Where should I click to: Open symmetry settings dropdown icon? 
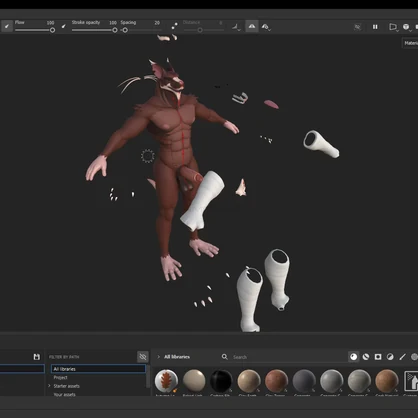pyautogui.click(x=266, y=27)
